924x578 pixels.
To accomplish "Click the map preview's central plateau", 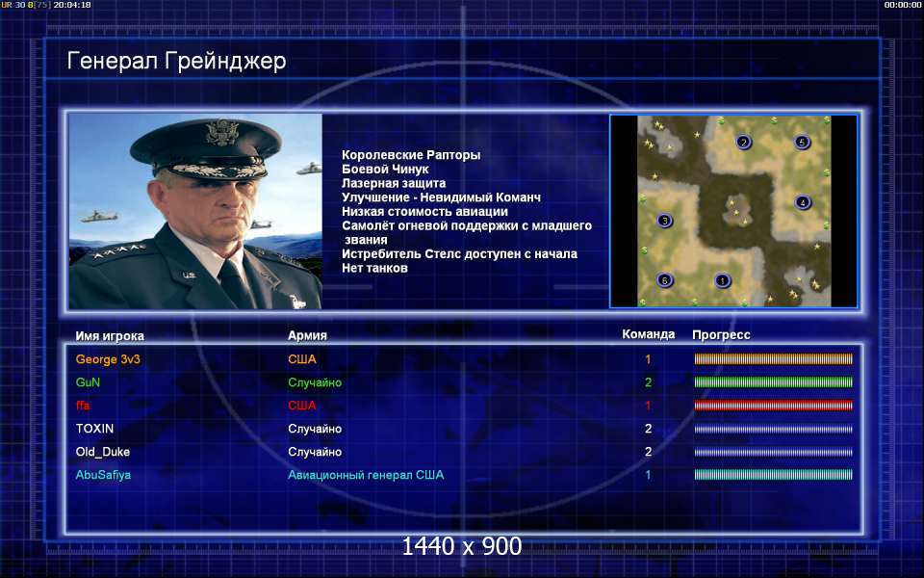I will 736,211.
